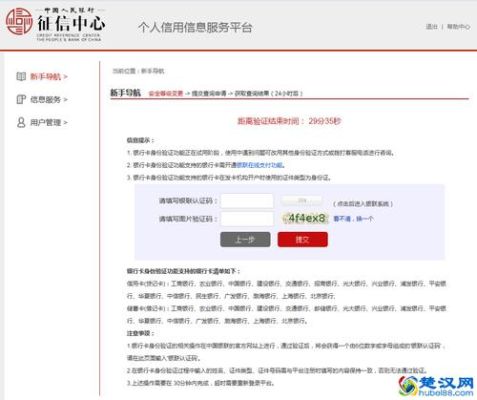This screenshot has width=477, height=400.
Task: Click the bold 新手导航 section heading
Action: 125,93
